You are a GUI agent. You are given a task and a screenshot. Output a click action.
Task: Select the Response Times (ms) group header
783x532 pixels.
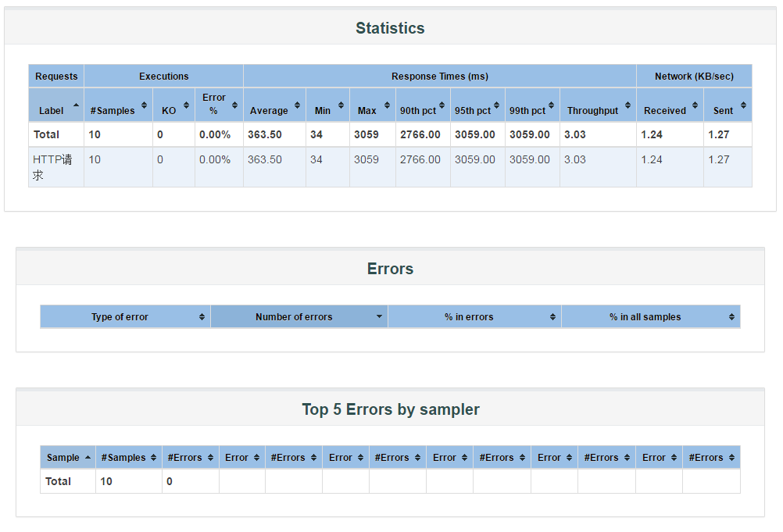[440, 77]
